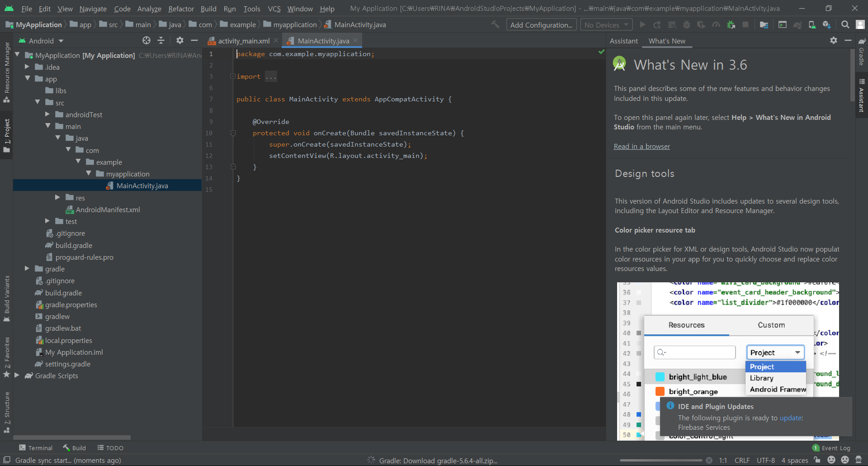The width and height of the screenshot is (868, 466).
Task: Click the Project panel horizontal scrollbar
Action: point(72,437)
